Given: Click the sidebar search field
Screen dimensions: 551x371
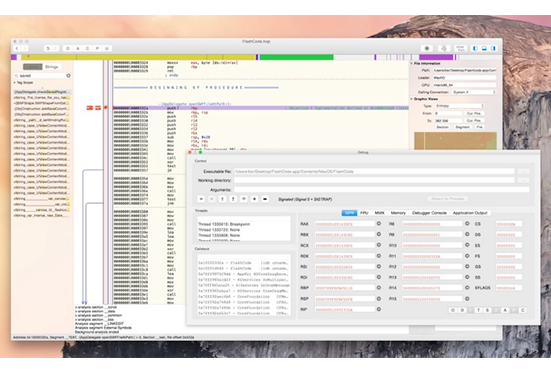Looking at the screenshot, I should click(42, 76).
